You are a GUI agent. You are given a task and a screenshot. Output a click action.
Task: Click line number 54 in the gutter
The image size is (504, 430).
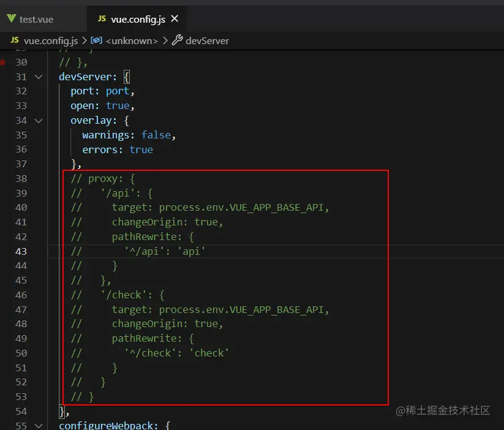click(21, 411)
